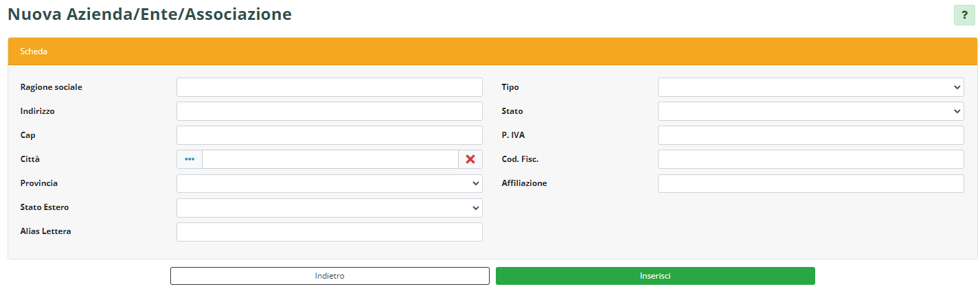Click the Scheda panel header
980x291 pixels.
492,51
